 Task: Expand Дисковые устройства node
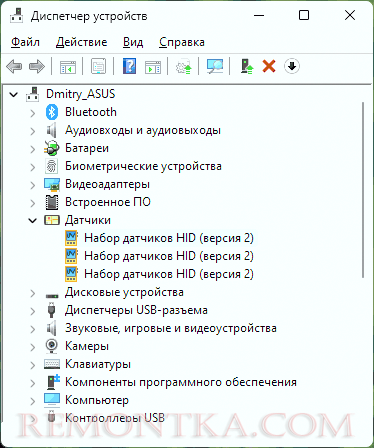pos(33,293)
